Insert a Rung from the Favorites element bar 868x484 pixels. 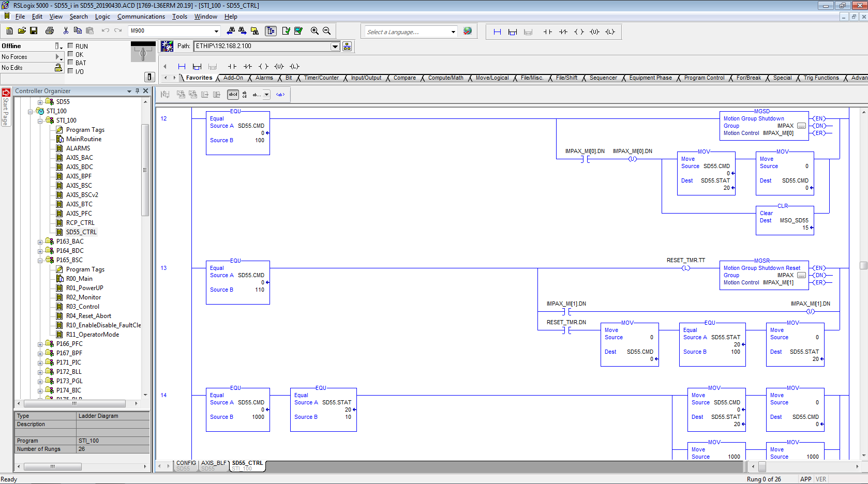coord(182,67)
